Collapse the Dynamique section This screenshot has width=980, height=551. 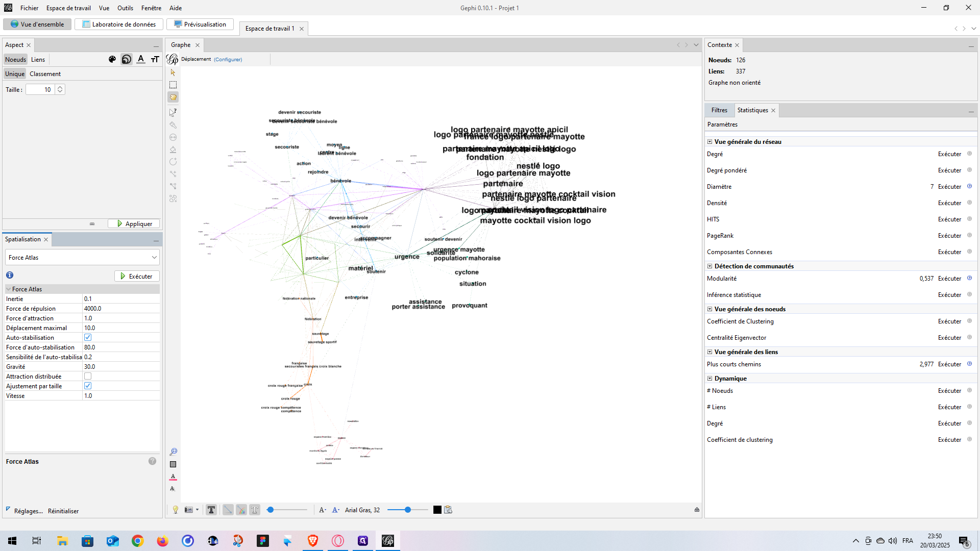tap(709, 379)
